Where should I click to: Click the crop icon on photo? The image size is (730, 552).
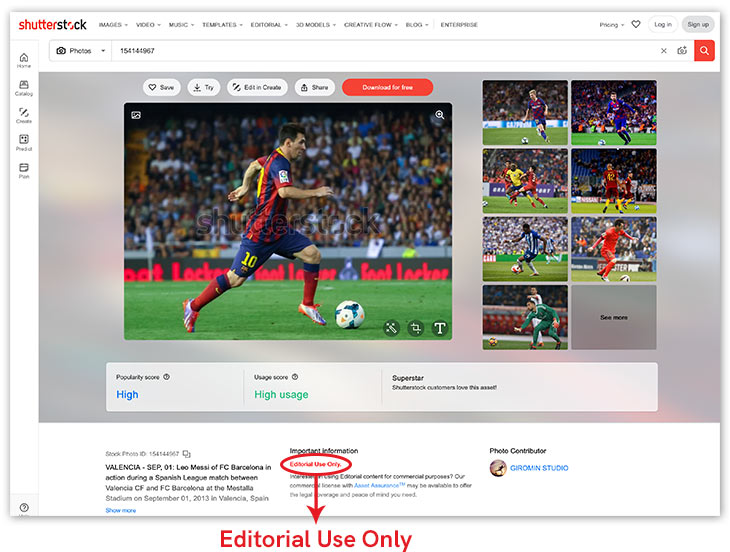[x=416, y=328]
